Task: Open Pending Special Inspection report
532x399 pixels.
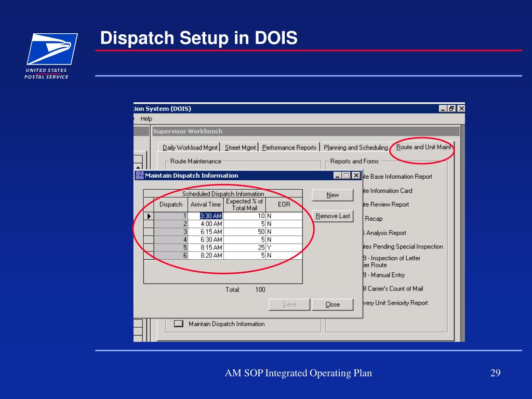Action: point(403,247)
